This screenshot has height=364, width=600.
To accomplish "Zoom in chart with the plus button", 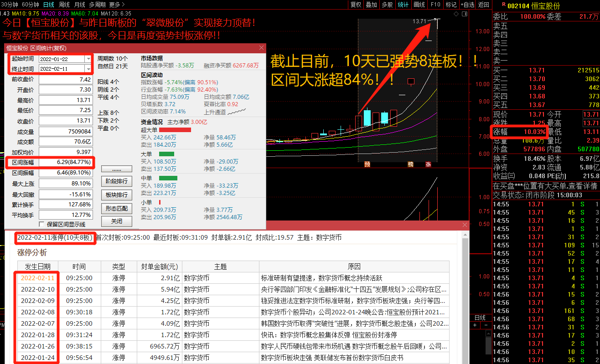I will pyautogui.click(x=475, y=325).
